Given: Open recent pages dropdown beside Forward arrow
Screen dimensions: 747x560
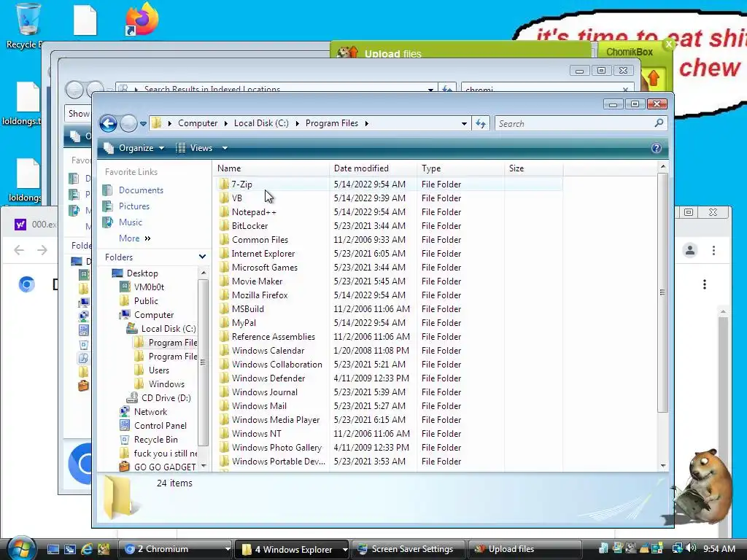Looking at the screenshot, I should tap(143, 124).
